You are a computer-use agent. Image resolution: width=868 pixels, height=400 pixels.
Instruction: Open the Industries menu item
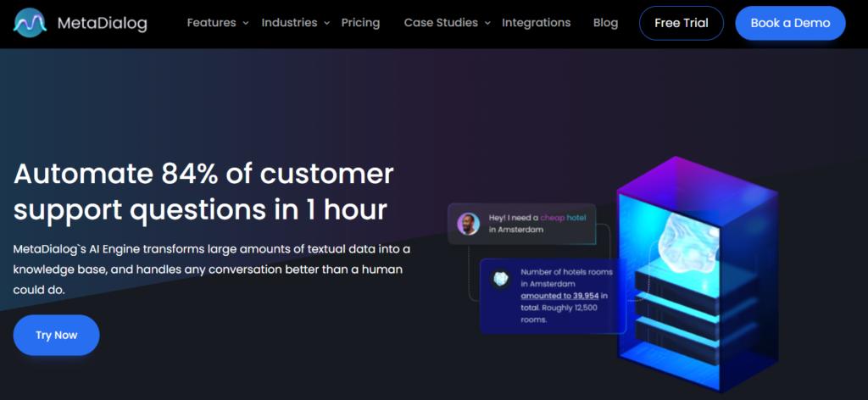click(x=289, y=23)
